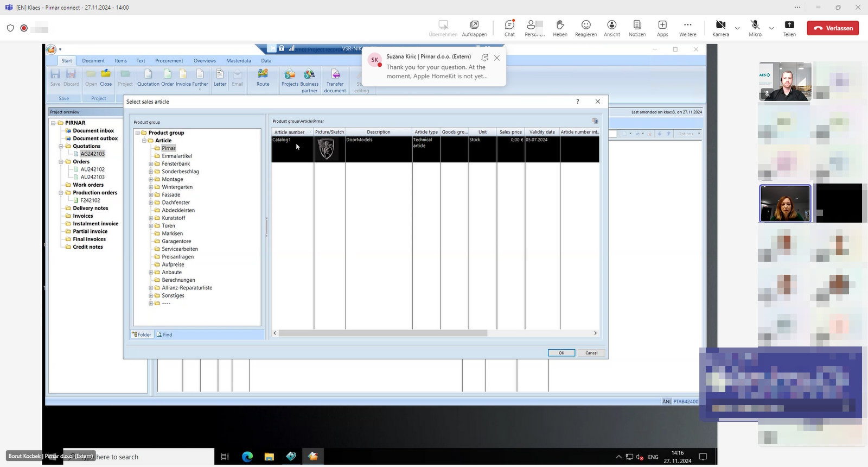Image resolution: width=868 pixels, height=467 pixels.
Task: Open the Procurement ribbon tab
Action: (169, 61)
